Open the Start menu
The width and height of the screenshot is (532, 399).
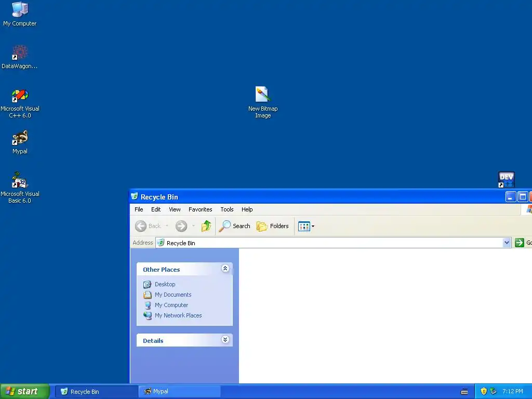pos(24,391)
